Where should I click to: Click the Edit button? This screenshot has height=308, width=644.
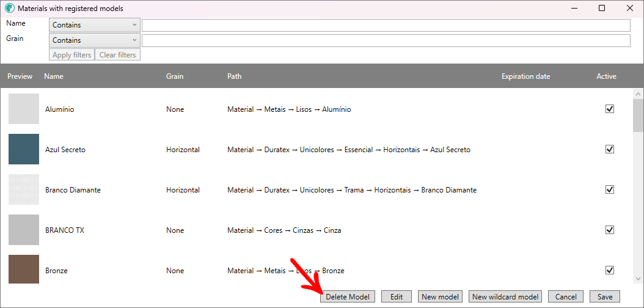pyautogui.click(x=397, y=296)
